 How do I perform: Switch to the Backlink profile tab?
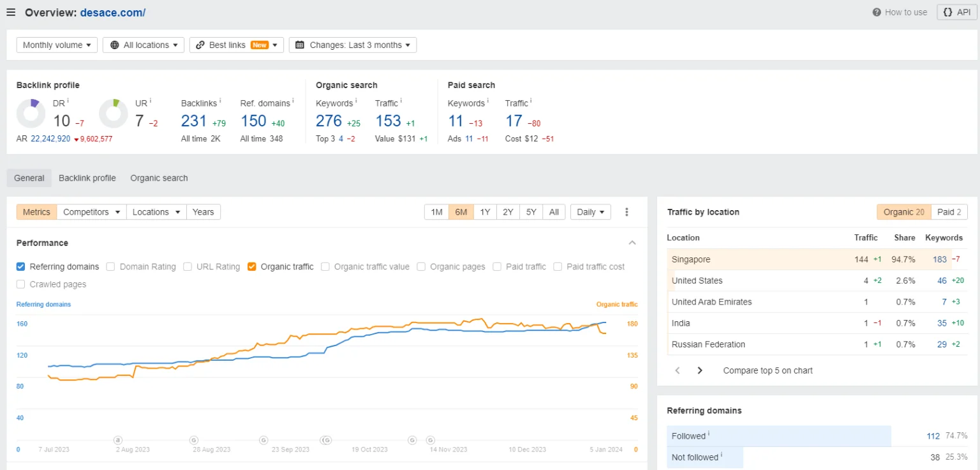pos(87,178)
